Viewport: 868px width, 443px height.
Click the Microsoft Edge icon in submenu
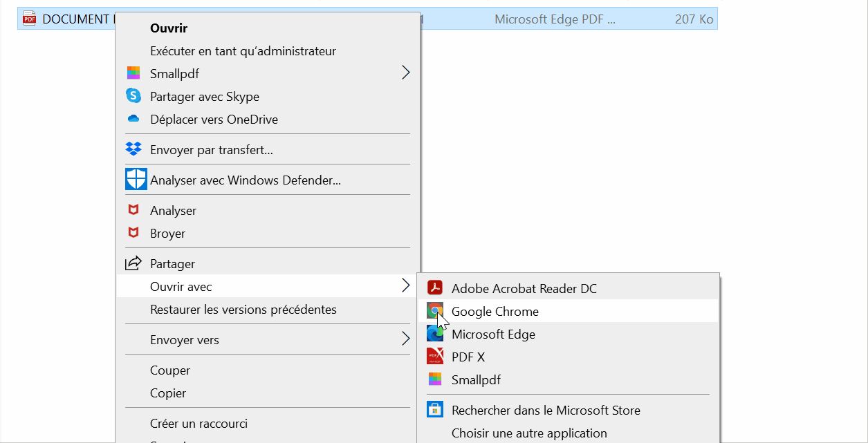(435, 334)
